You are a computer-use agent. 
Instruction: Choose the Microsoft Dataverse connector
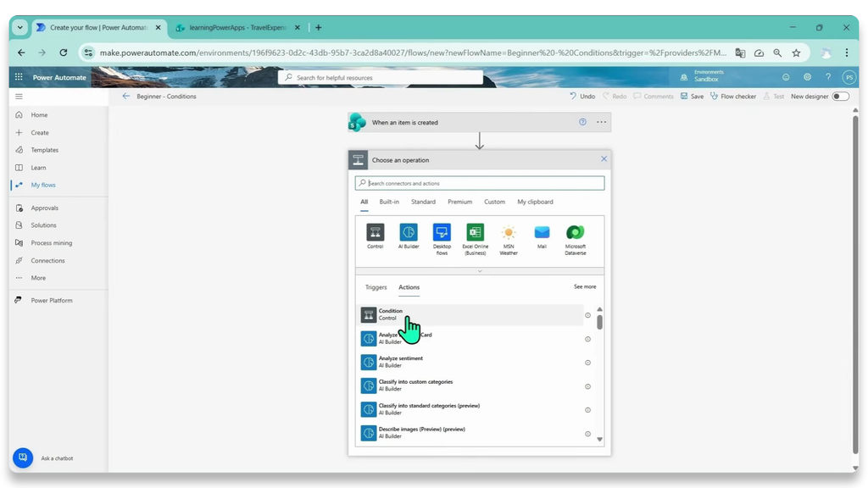coord(576,232)
